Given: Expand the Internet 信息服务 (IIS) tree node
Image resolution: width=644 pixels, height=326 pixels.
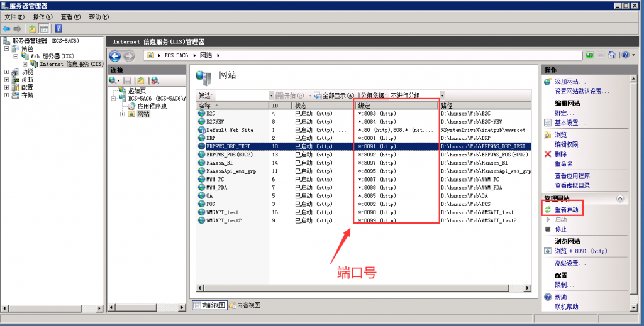Looking at the screenshot, I should 25,64.
